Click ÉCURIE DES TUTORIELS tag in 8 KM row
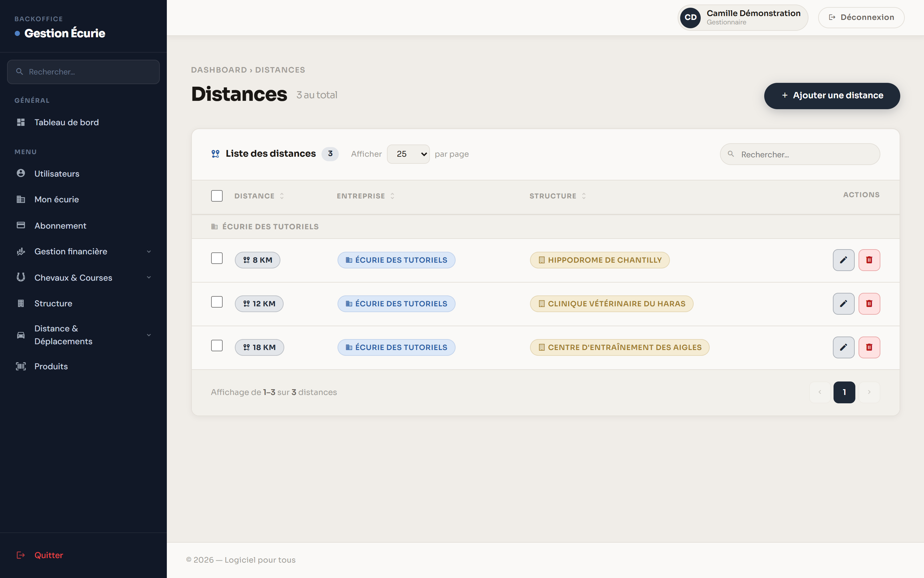 (x=396, y=260)
